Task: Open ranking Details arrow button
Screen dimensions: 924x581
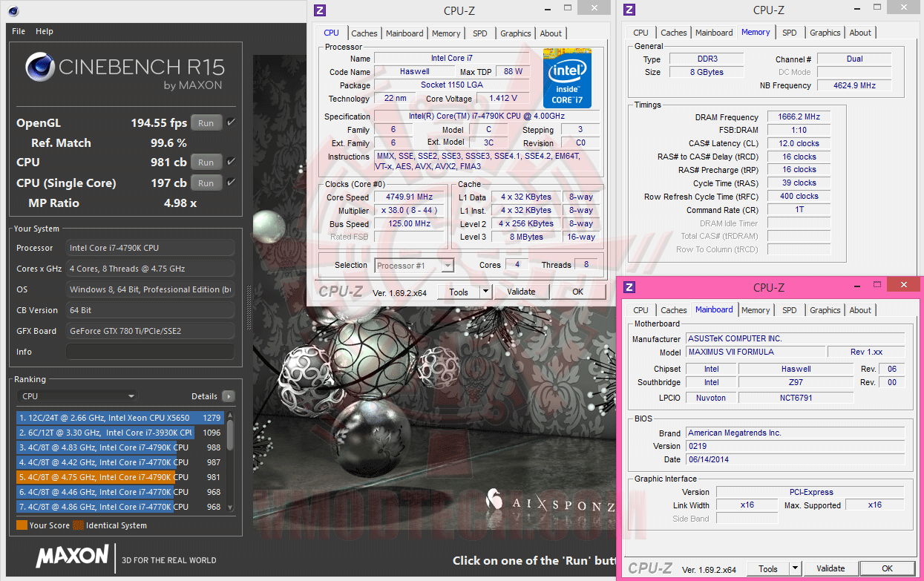Action: [x=228, y=396]
